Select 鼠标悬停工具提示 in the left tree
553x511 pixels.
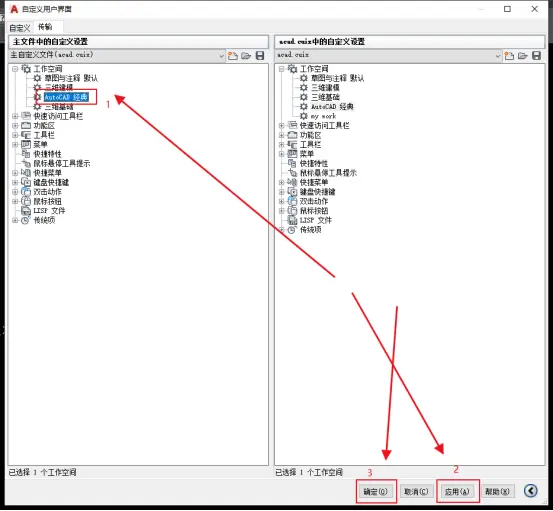[x=61, y=164]
